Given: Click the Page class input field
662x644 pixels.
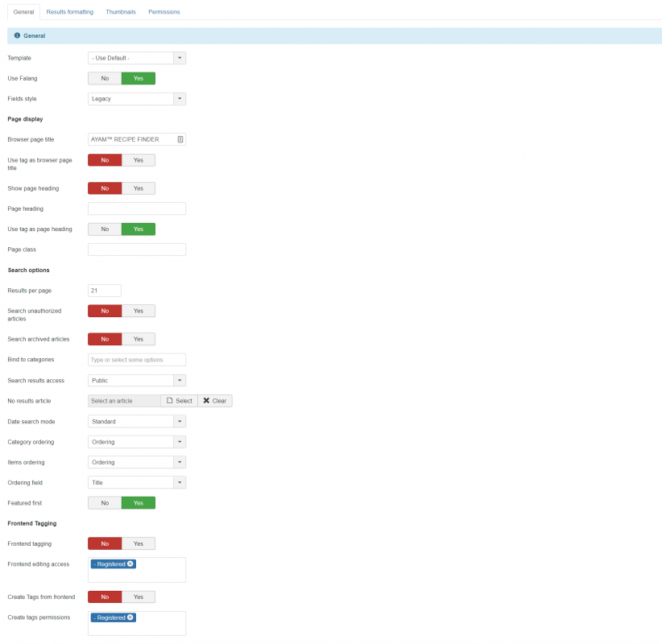Looking at the screenshot, I should [x=137, y=250].
